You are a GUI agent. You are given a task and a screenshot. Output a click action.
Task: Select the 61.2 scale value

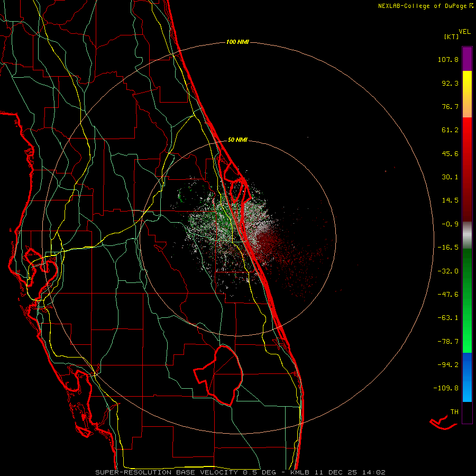tap(450, 130)
